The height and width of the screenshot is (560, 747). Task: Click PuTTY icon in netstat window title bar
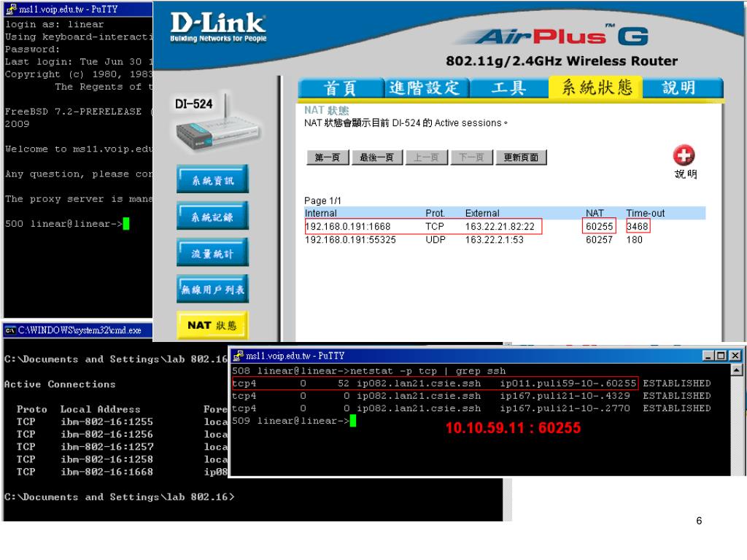click(x=239, y=356)
